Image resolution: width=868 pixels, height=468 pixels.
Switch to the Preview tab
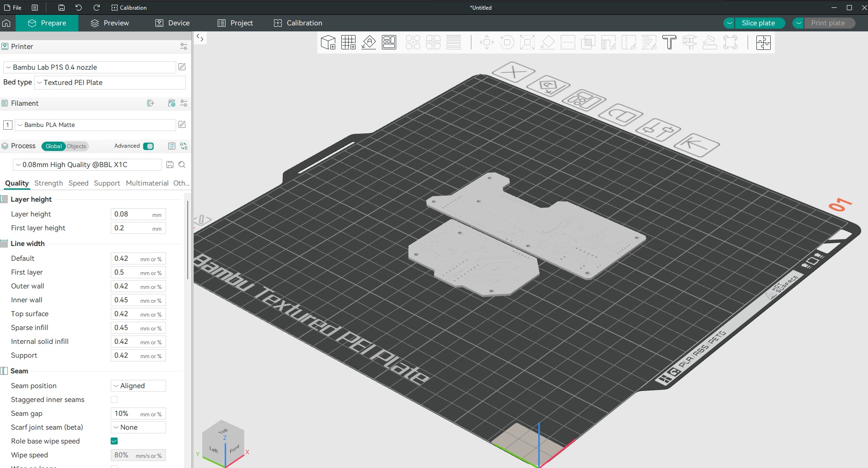(x=110, y=23)
